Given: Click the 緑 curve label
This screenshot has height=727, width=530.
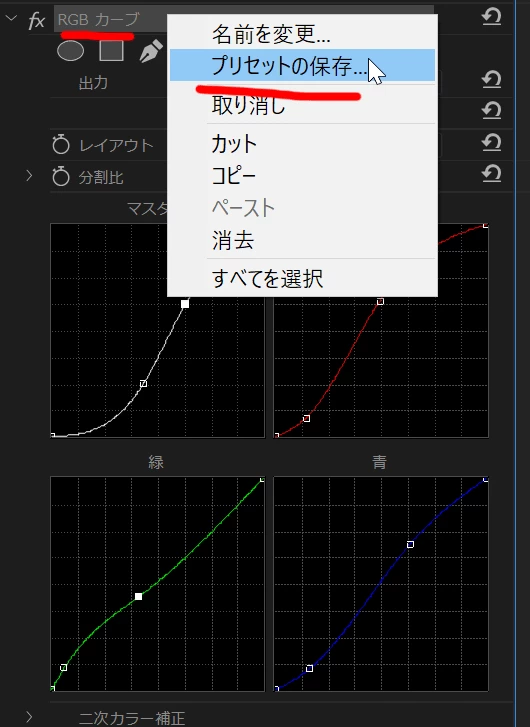Looking at the screenshot, I should 156,462.
